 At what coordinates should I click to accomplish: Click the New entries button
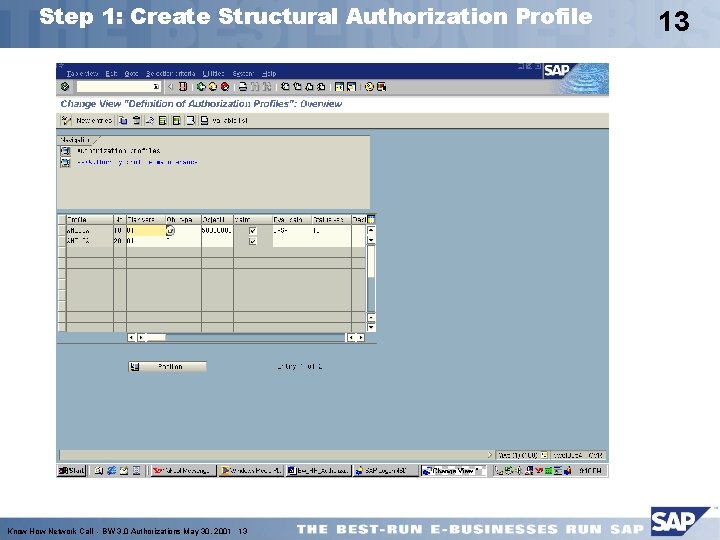[x=94, y=120]
